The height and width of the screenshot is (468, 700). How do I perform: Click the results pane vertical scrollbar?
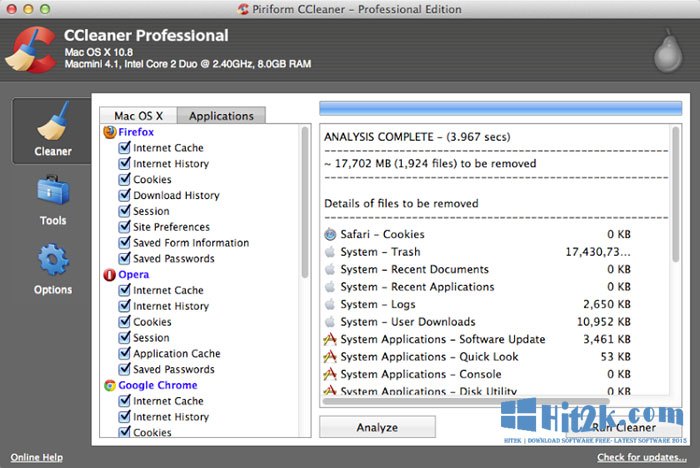pyautogui.click(x=676, y=194)
